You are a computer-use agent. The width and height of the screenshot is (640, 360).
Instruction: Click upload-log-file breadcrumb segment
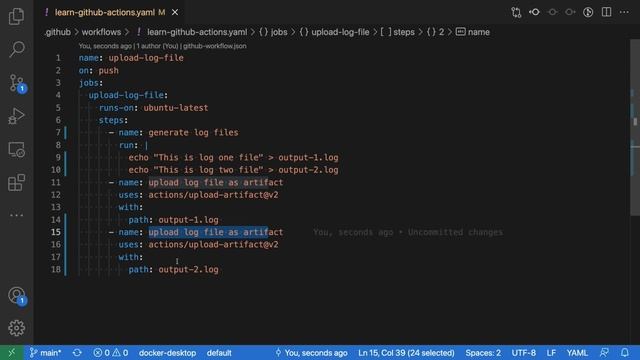tap(334, 32)
